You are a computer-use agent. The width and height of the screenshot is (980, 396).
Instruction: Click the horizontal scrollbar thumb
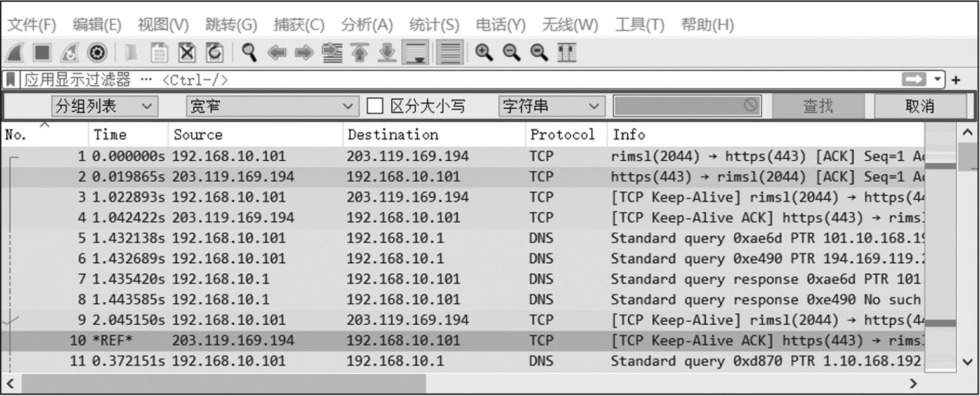[x=224, y=384]
